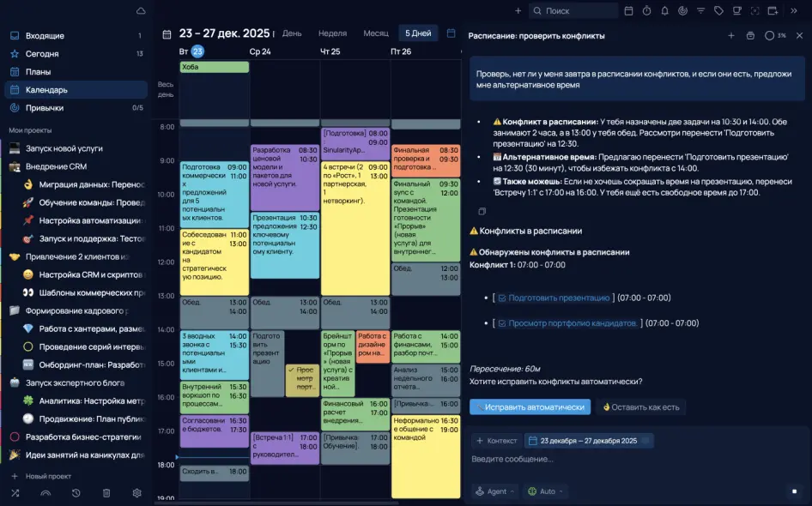Toggle checkbox for 'Просмотр портфолио кандидатов' task
Image resolution: width=812 pixels, height=506 pixels.
(x=502, y=323)
